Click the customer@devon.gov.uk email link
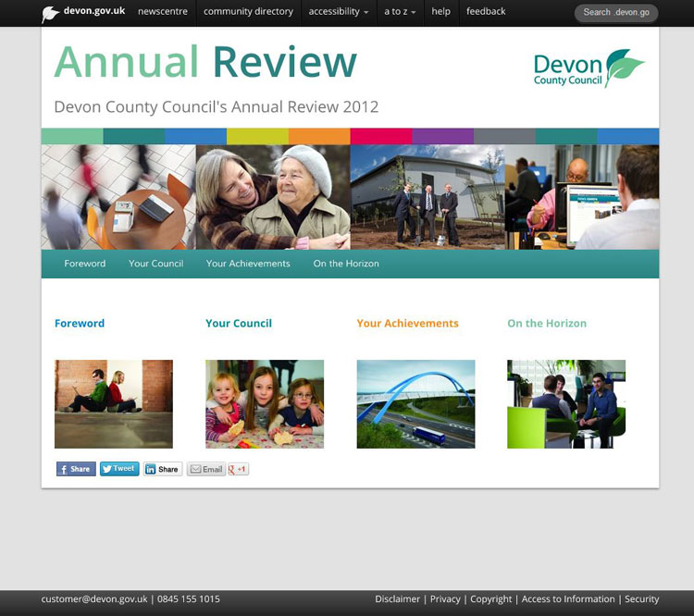 coord(94,599)
